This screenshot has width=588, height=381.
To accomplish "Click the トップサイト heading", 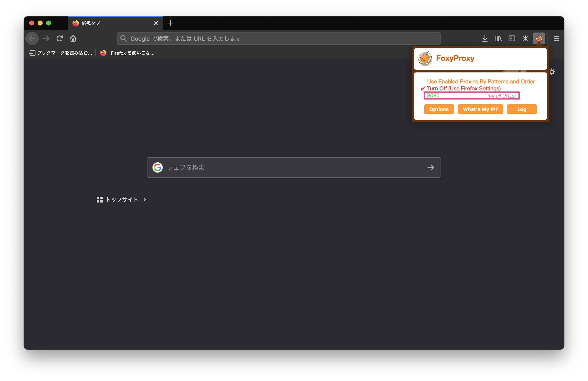I will click(x=122, y=200).
